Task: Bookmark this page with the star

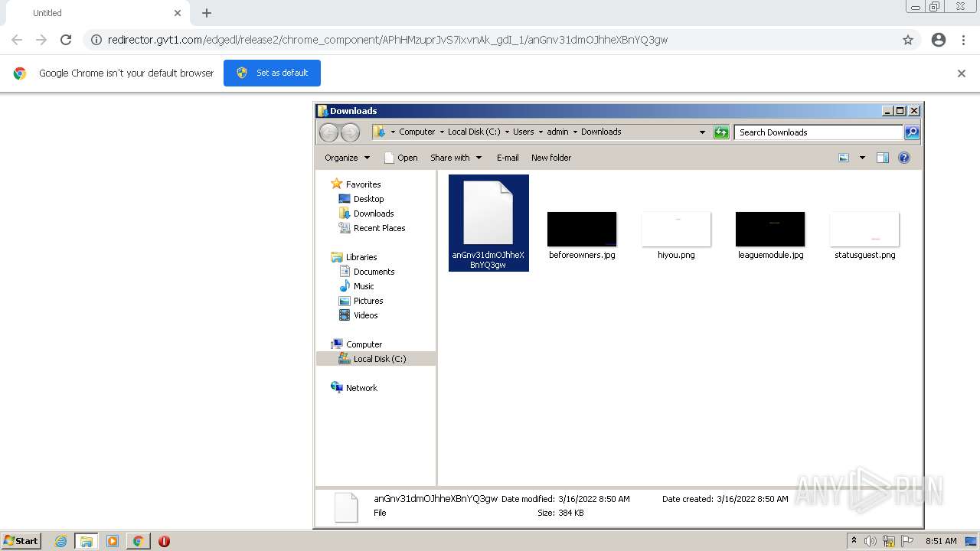Action: (908, 40)
